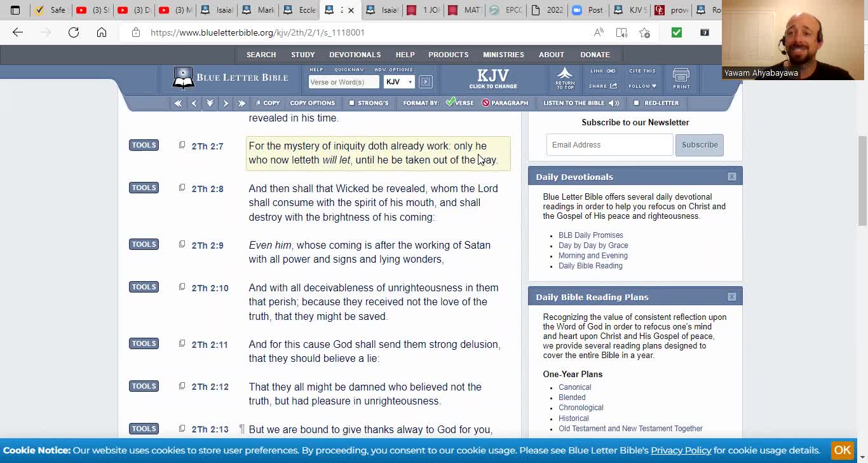Click the Subscribe button

coord(700,145)
